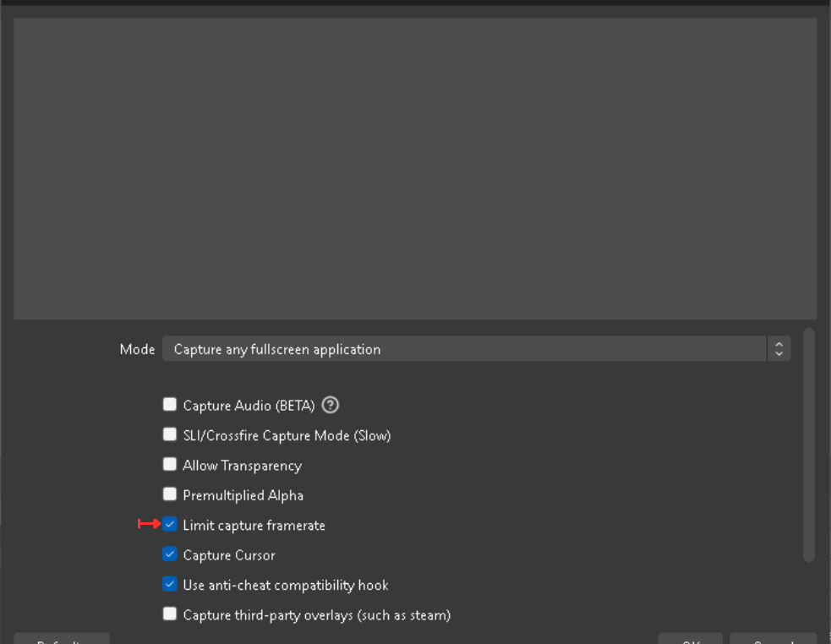The width and height of the screenshot is (831, 644).
Task: Click the red arrow marker beside Limit framerate
Action: 149,524
